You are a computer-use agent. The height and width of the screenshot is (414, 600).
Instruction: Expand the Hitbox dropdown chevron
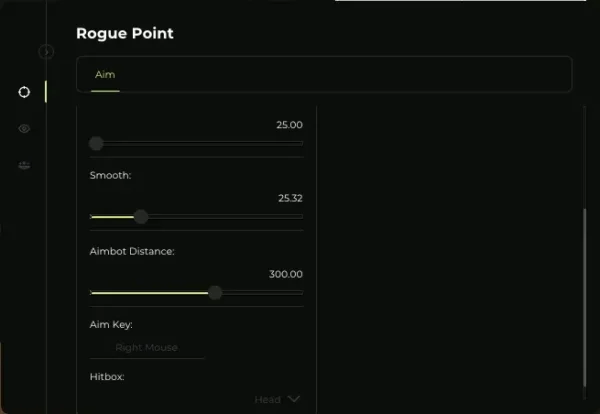pos(294,399)
